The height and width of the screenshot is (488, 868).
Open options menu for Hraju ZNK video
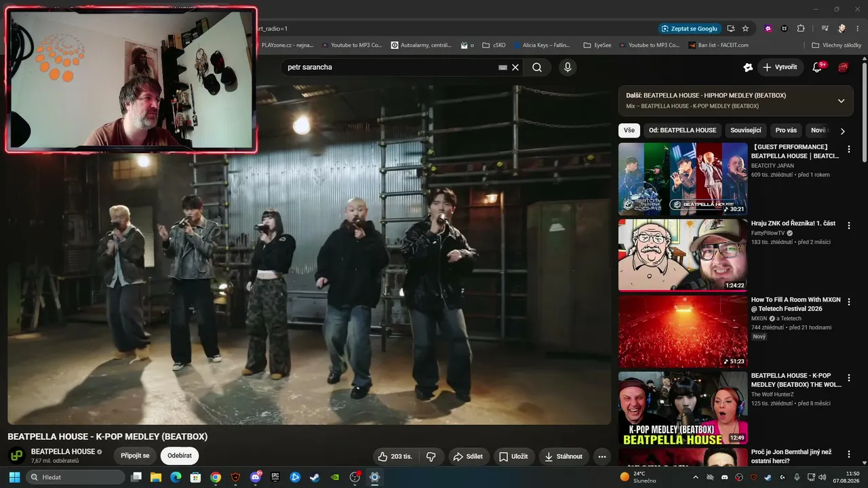(848, 225)
